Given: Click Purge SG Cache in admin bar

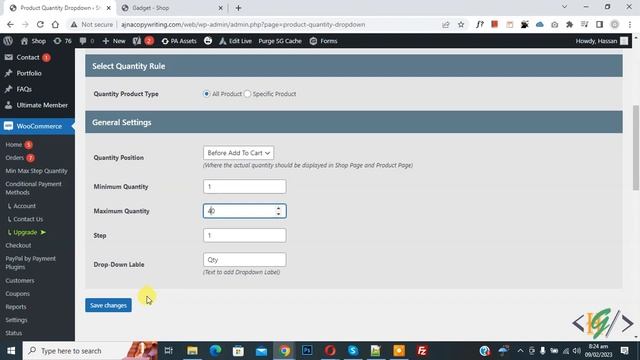Looking at the screenshot, I should click(280, 41).
